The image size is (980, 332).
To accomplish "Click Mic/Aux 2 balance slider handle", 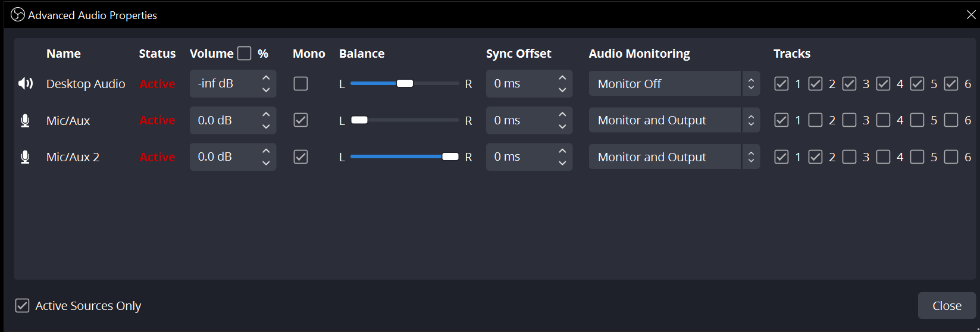I will coord(450,156).
